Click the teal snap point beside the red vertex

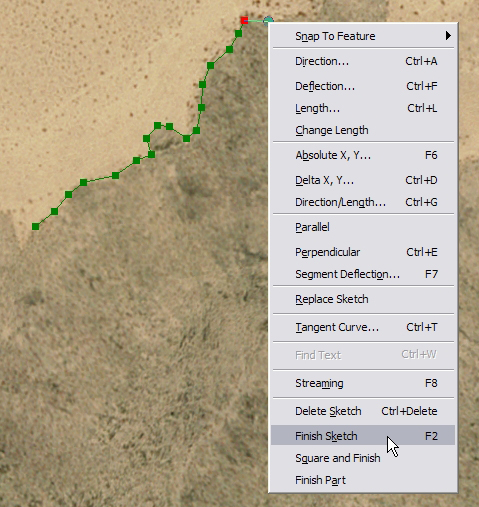pos(268,21)
